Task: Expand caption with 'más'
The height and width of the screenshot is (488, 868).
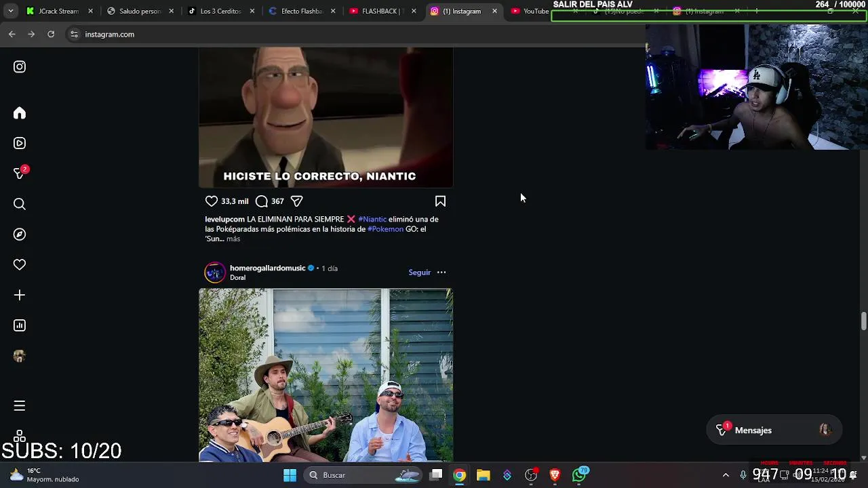Action: click(233, 239)
